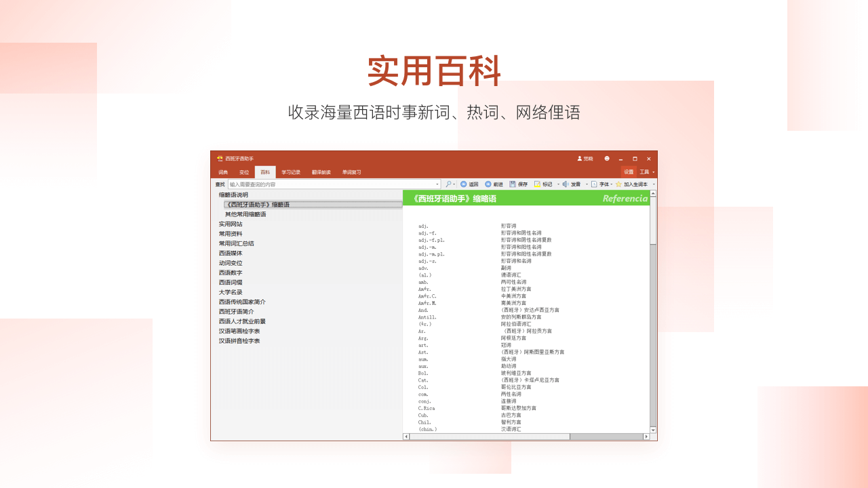This screenshot has width=868, height=488.
Task: Open 常用词汇总结 in the list
Action: tap(237, 243)
